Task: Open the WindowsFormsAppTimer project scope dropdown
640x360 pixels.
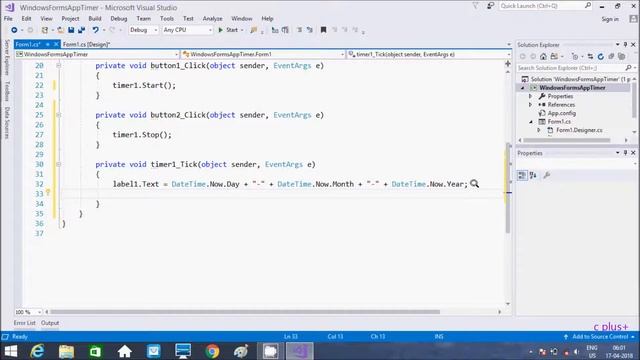Action: click(97, 54)
